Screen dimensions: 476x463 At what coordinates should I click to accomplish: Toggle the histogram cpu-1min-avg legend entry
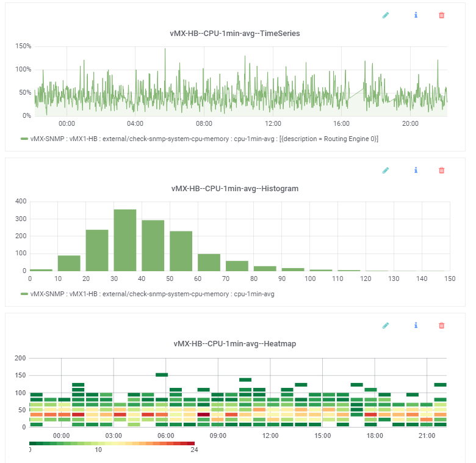pyautogui.click(x=151, y=294)
